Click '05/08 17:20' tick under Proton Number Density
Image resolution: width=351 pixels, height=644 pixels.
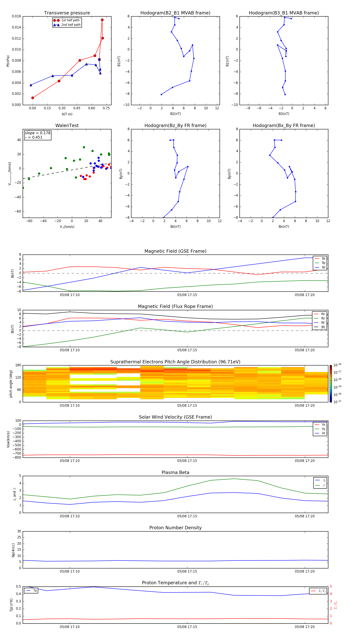(x=305, y=571)
